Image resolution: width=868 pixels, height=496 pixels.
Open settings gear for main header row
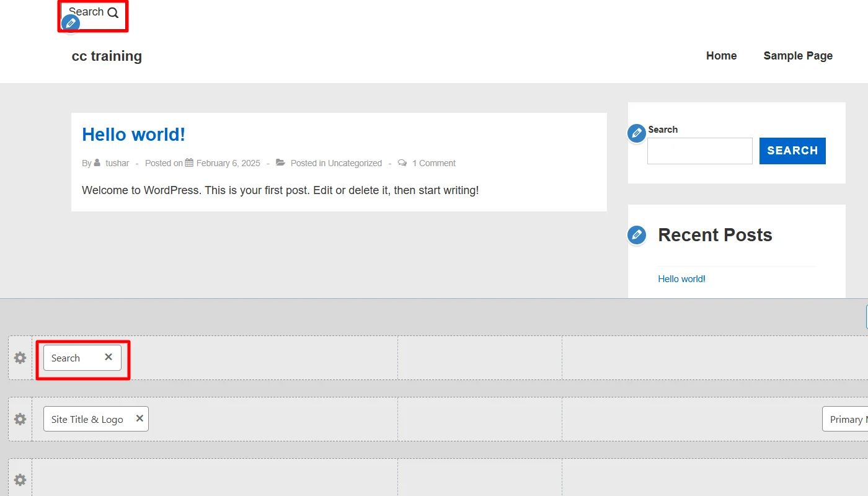pyautogui.click(x=20, y=419)
